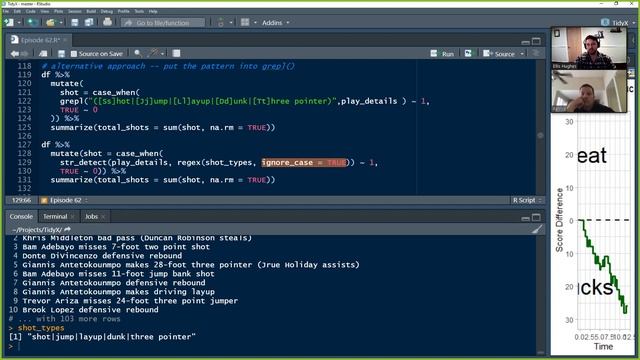Save the current document via main toolbar
Screen dimensions: 640x360
[75, 22]
